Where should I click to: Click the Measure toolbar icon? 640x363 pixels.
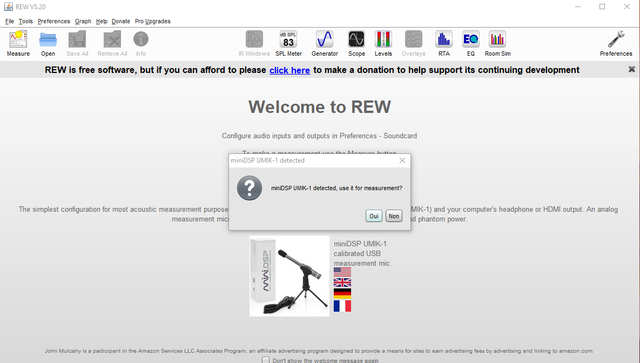pyautogui.click(x=18, y=43)
